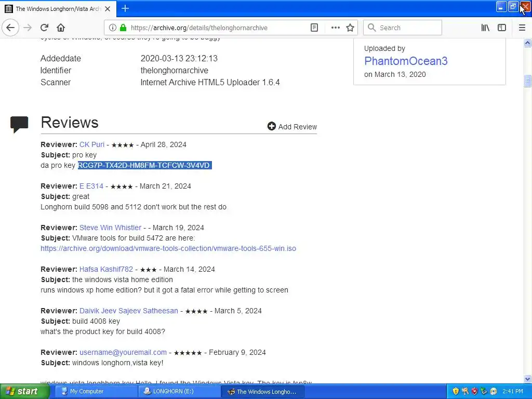532x399 pixels.
Task: Click Addeddate value 2020-03-13 23:12:13
Action: click(x=179, y=58)
